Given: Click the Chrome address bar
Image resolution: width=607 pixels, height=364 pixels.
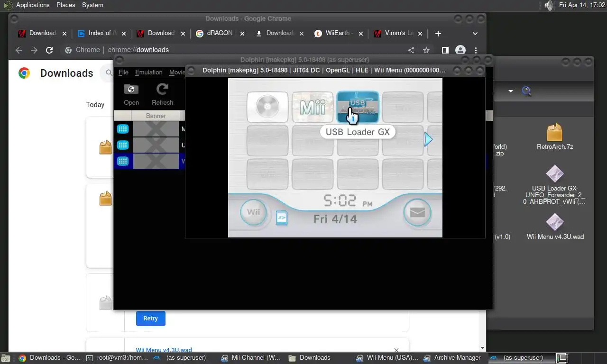Looking at the screenshot, I should click(x=247, y=50).
